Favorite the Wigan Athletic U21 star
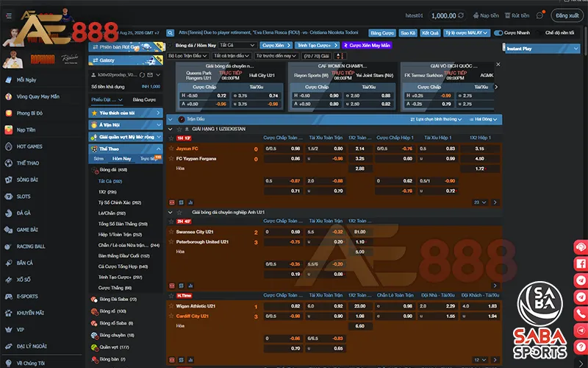588x368 pixels. 171,306
